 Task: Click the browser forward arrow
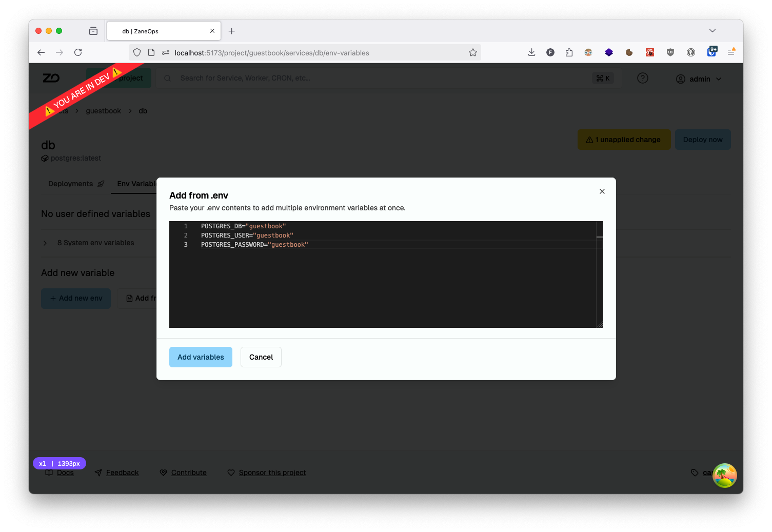click(x=60, y=52)
